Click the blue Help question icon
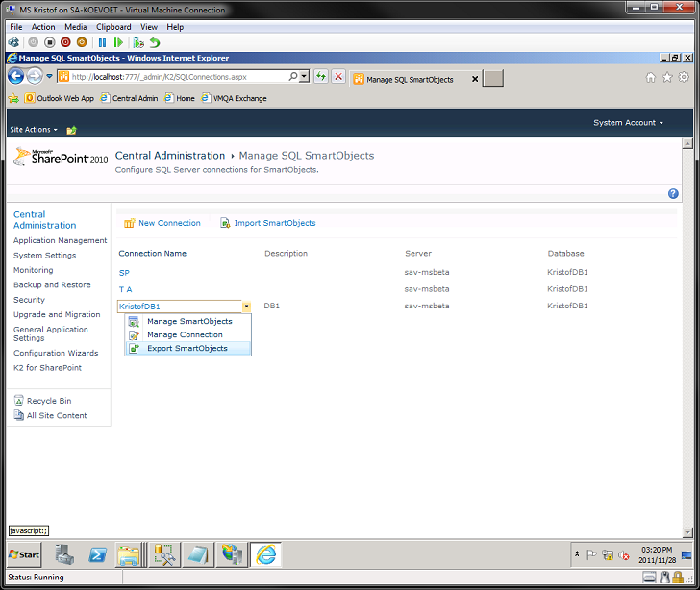Image resolution: width=700 pixels, height=590 pixels. point(673,194)
